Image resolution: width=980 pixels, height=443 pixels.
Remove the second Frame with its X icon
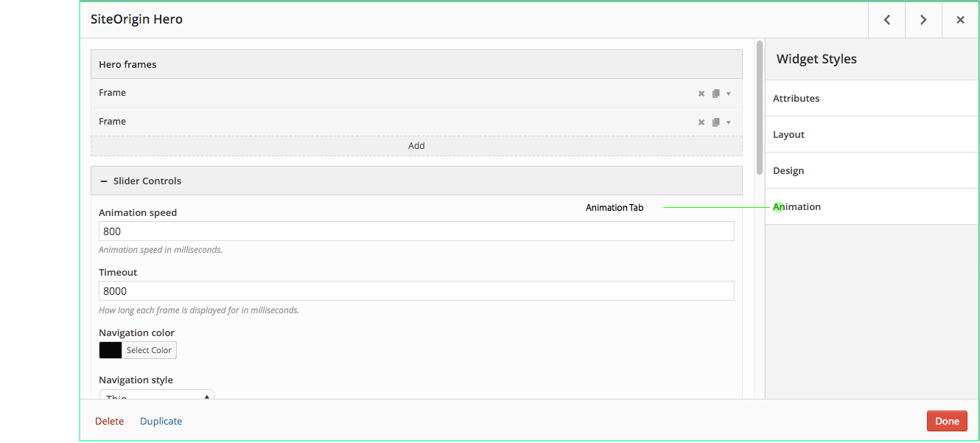click(701, 122)
